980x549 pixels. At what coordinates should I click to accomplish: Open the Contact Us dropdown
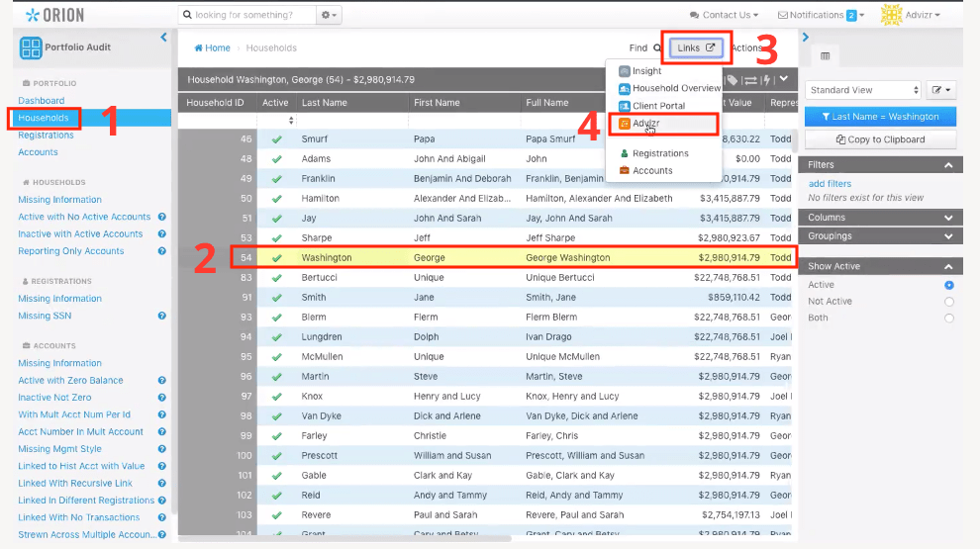point(724,15)
